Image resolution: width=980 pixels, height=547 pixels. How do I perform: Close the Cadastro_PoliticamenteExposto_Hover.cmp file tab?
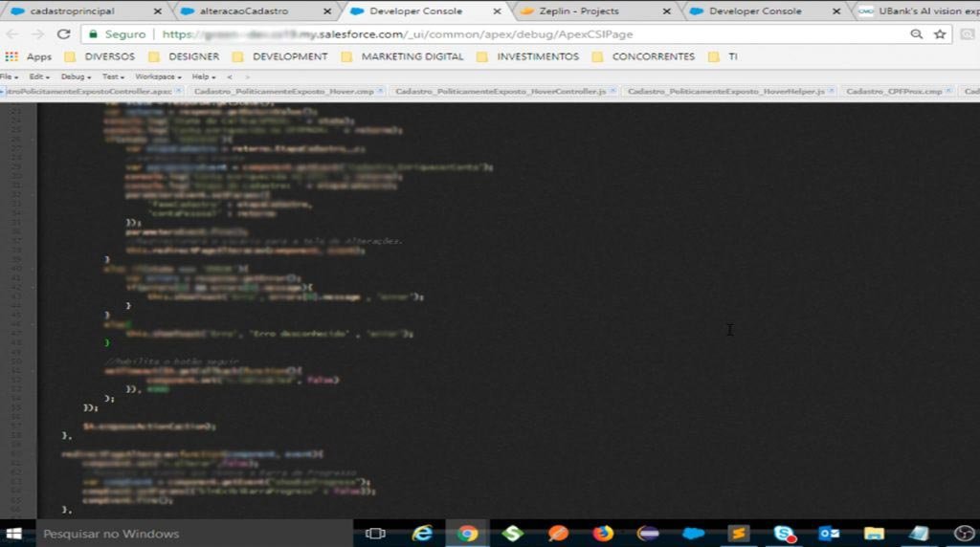[x=380, y=91]
